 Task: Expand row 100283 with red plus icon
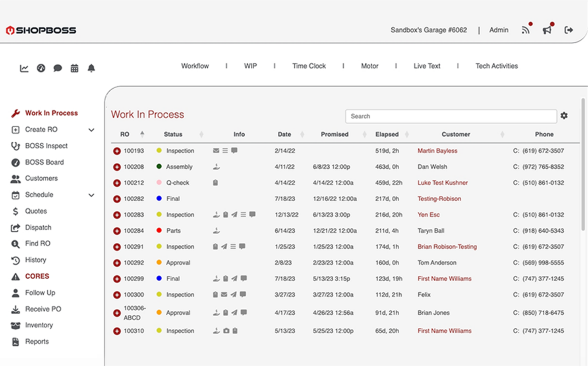click(117, 215)
